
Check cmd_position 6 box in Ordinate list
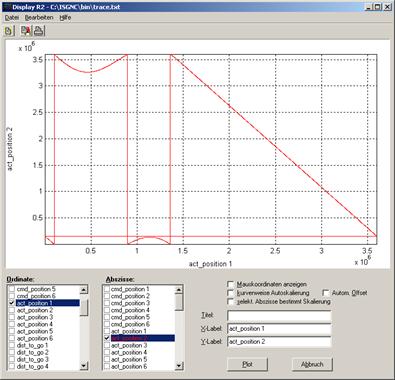[x=12, y=296]
